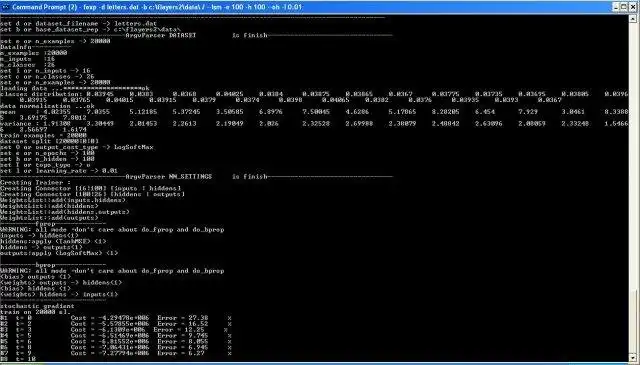Click the 'Error = 12.25' value

coord(179,329)
